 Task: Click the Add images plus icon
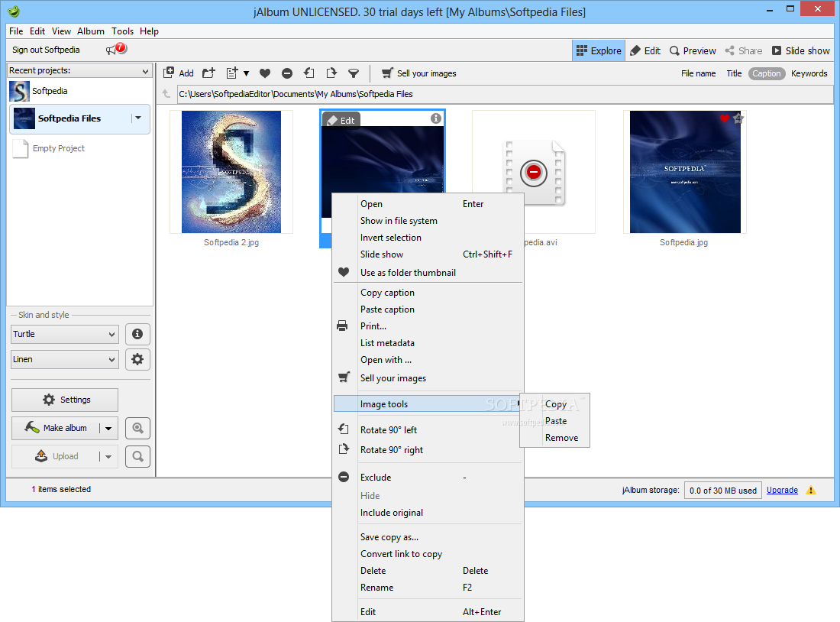(x=169, y=73)
